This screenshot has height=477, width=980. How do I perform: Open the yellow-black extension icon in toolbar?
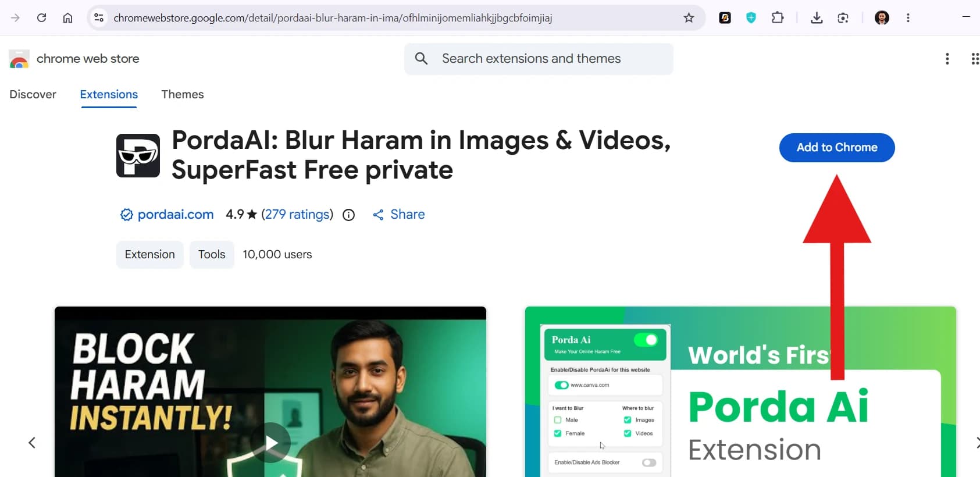click(725, 17)
